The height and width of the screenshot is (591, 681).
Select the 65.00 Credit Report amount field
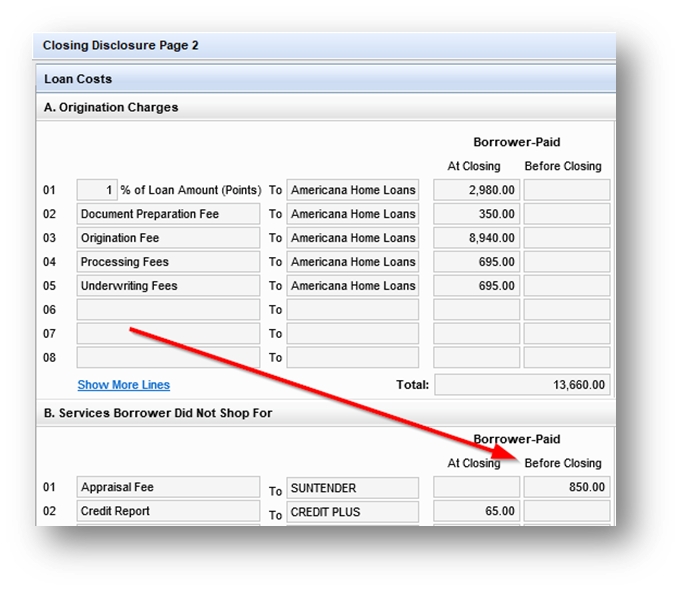pos(476,512)
